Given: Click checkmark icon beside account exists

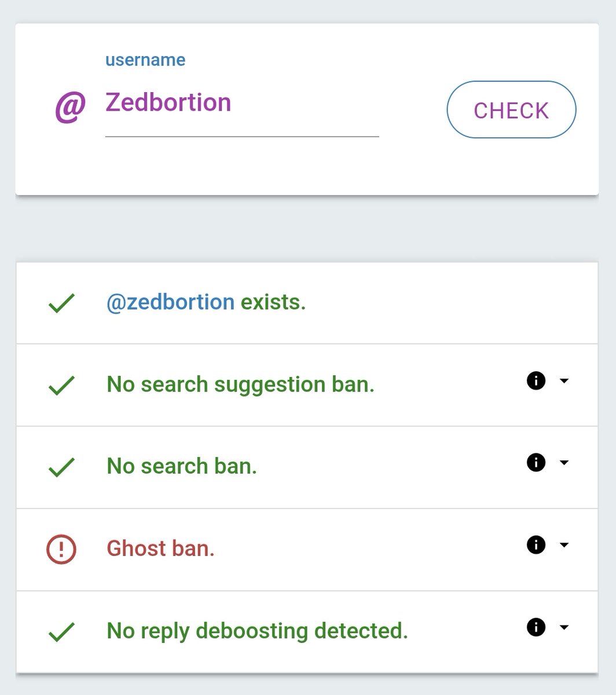Looking at the screenshot, I should pos(61,303).
